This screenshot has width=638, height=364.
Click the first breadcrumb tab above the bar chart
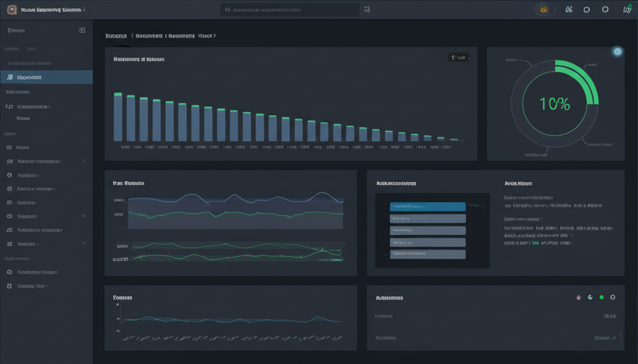pyautogui.click(x=116, y=36)
